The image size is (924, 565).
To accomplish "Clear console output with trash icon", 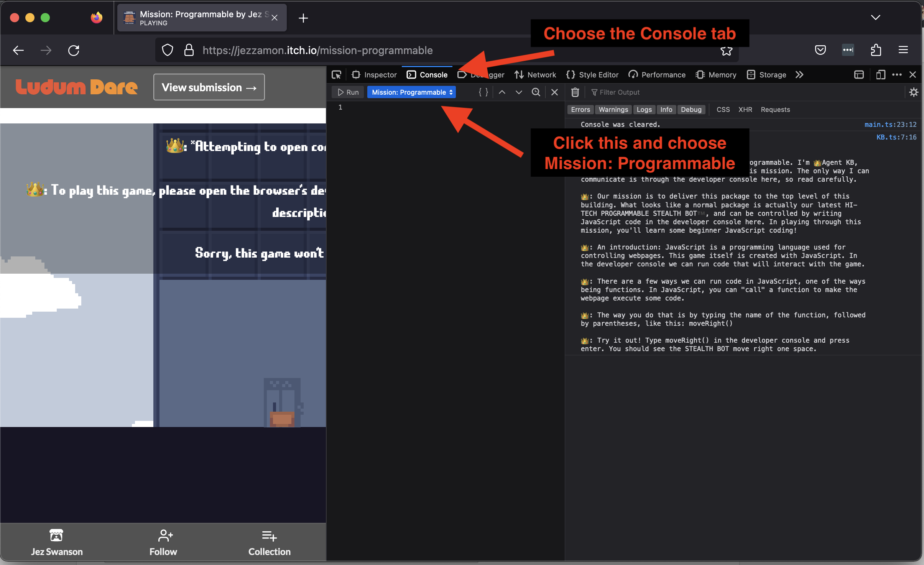I will pyautogui.click(x=575, y=92).
